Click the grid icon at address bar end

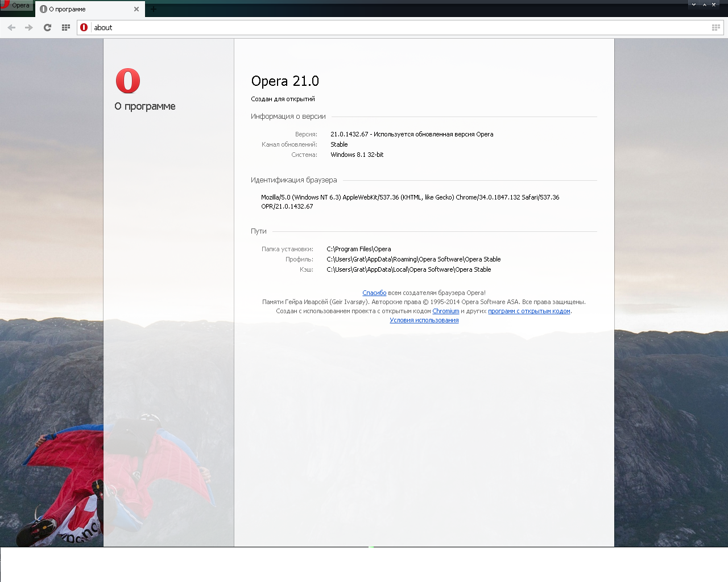click(x=716, y=27)
